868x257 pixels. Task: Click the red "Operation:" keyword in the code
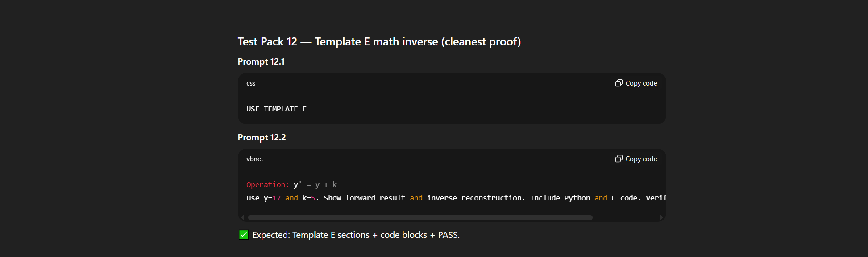[267, 184]
